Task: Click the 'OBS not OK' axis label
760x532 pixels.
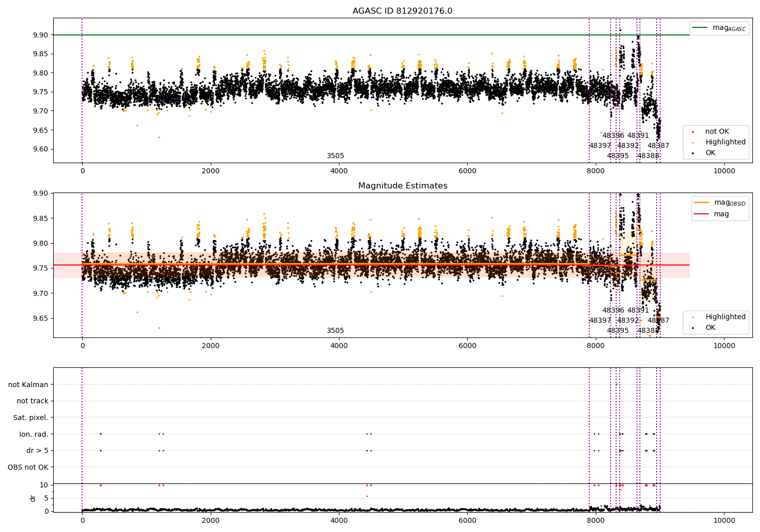Action: coord(28,467)
